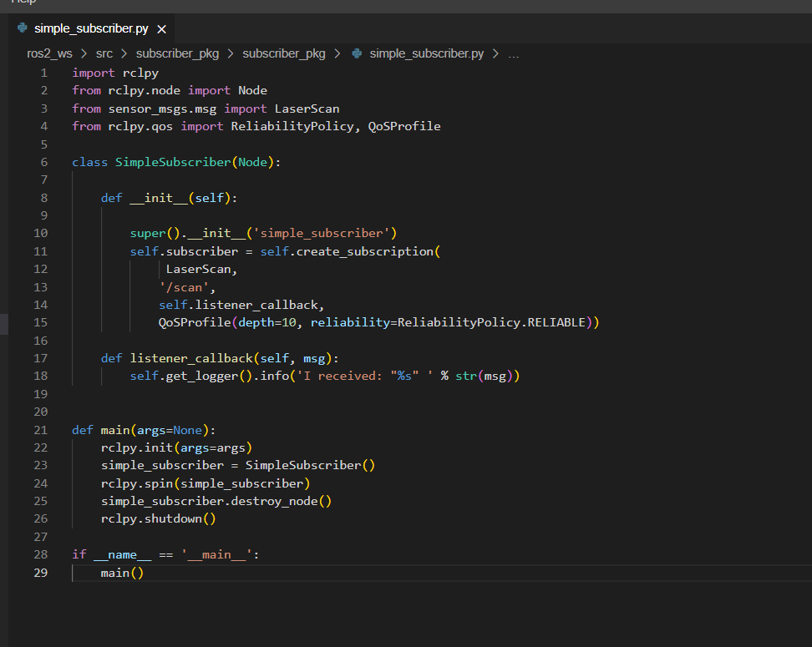Click 'str(msg)' on line 18
Screen dimensions: 812x647
point(484,377)
